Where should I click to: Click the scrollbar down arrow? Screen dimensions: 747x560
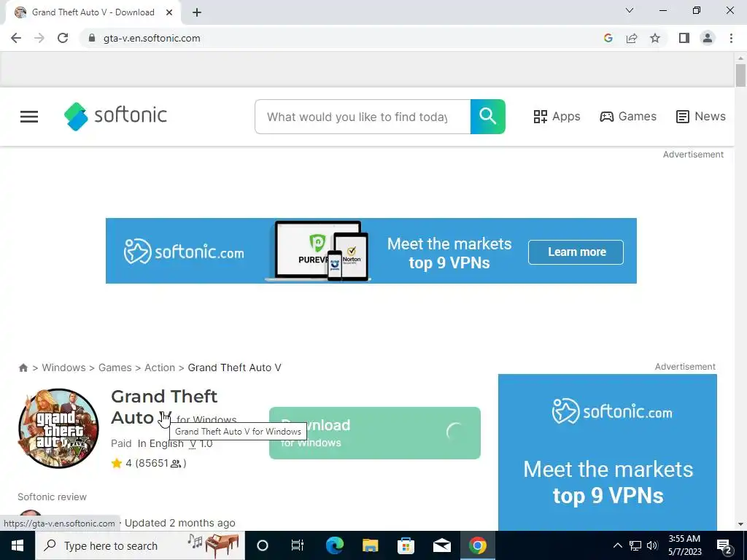pos(740,524)
